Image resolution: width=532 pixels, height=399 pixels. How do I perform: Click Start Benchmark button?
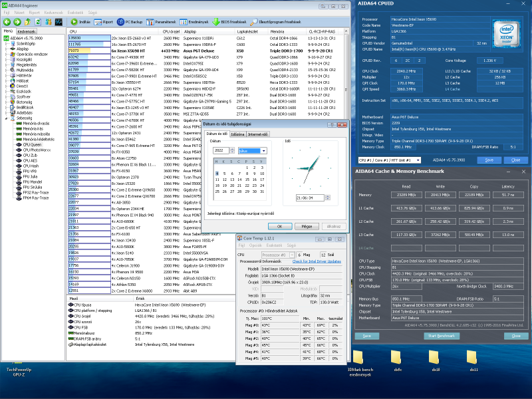click(442, 336)
